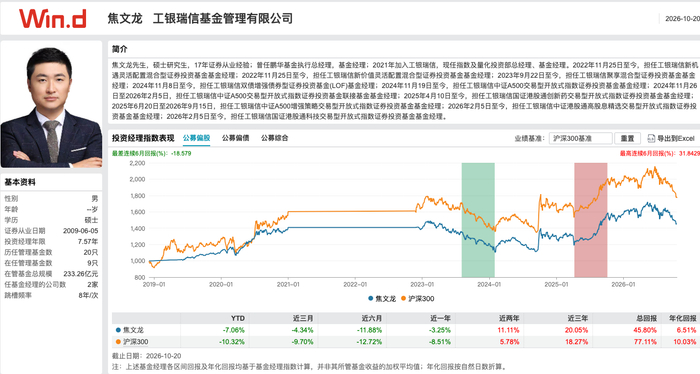Click the 焦文龙 name in header

[125, 18]
